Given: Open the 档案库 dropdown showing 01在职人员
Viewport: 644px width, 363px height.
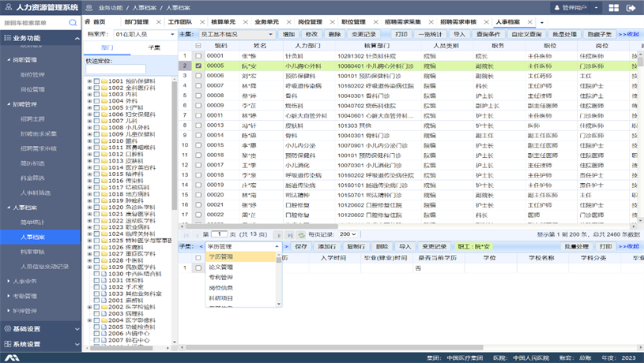Looking at the screenshot, I should click(145, 35).
